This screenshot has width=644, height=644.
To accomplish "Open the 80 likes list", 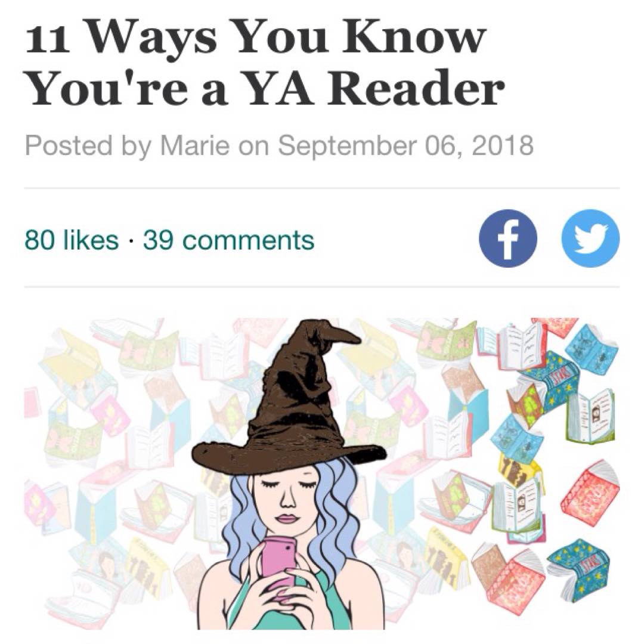I will tap(72, 240).
